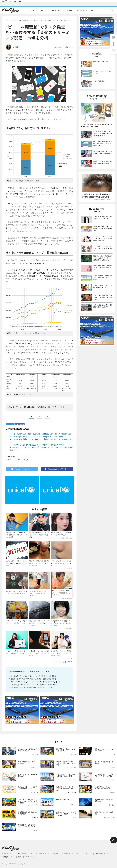
Task: Open the ビジネス navigation menu
Action: (x=33, y=10)
